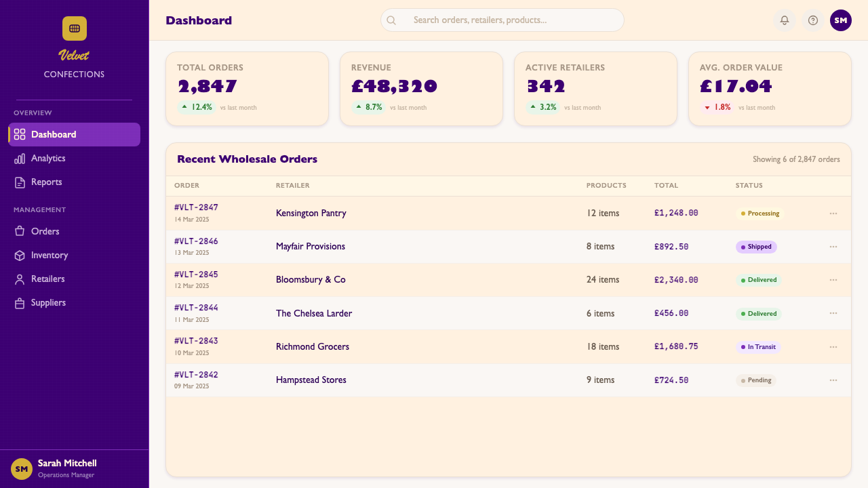The height and width of the screenshot is (488, 868).
Task: Click Delivered badge for The Chelsea Larder
Action: pos(759,314)
